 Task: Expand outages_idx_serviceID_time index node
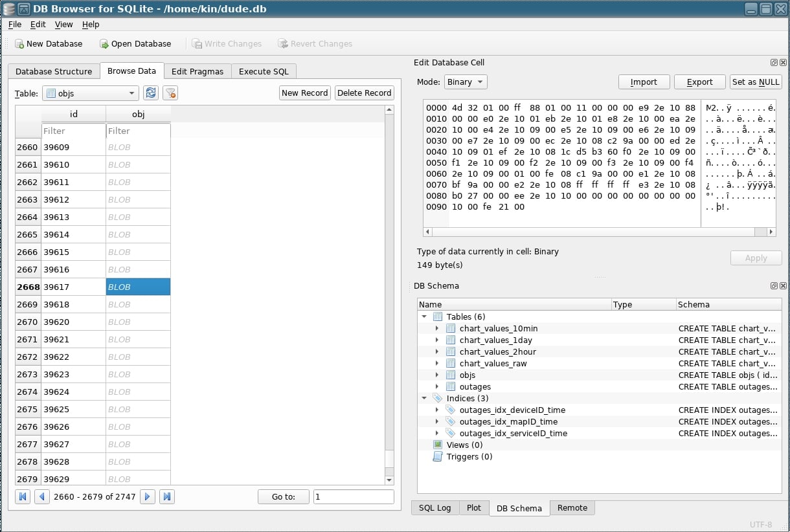click(438, 433)
